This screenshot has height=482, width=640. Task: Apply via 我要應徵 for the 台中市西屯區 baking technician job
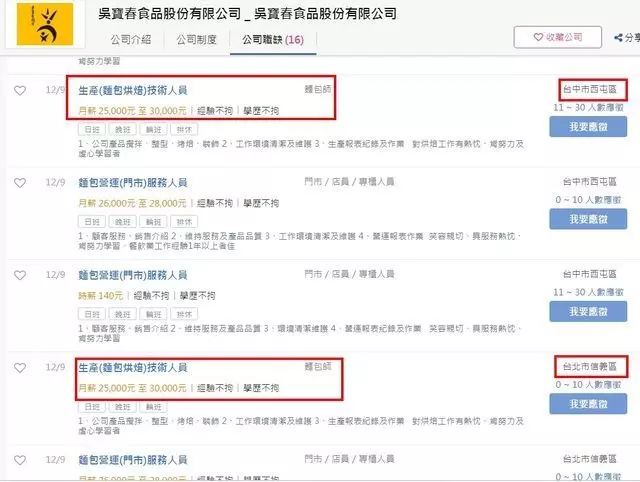pyautogui.click(x=588, y=127)
